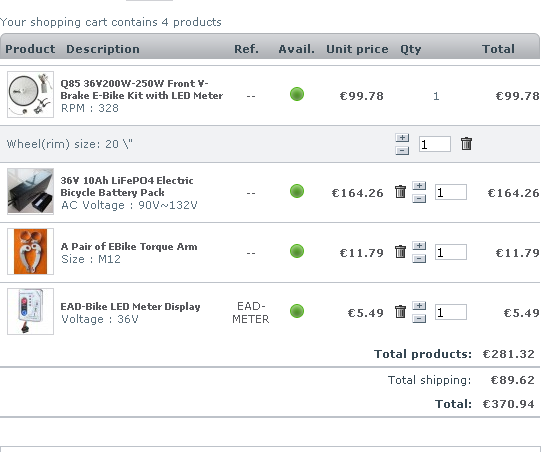Add one more LiFePO4 Battery Pack

coord(419,186)
